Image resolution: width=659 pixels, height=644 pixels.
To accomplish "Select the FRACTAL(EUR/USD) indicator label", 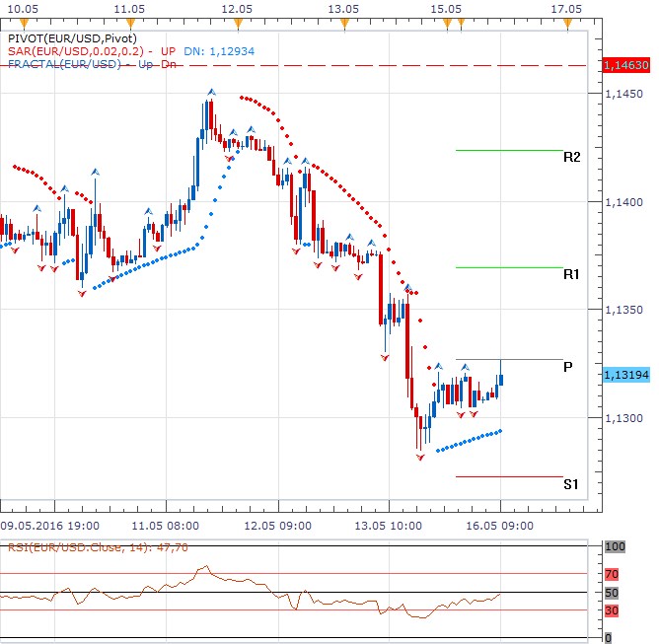I will coord(63,64).
